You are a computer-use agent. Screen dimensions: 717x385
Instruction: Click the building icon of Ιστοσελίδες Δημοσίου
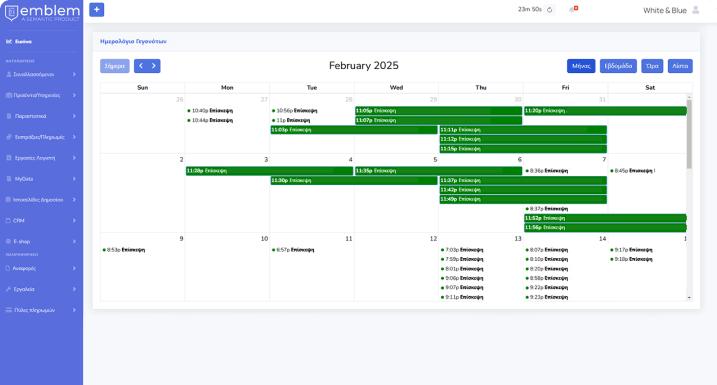tap(8, 199)
